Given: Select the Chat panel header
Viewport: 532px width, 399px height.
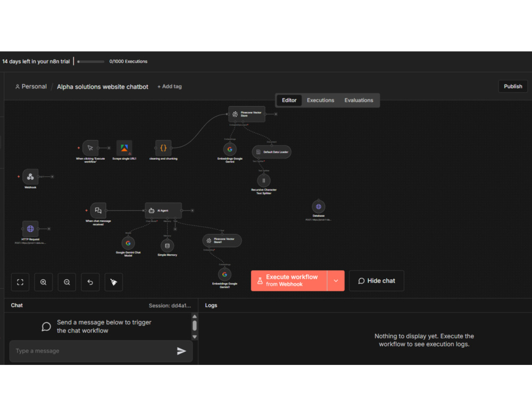Looking at the screenshot, I should pos(16,305).
